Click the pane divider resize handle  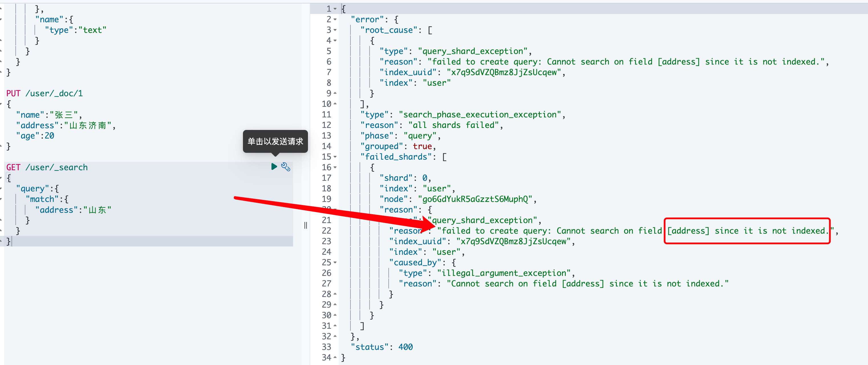pos(306,225)
